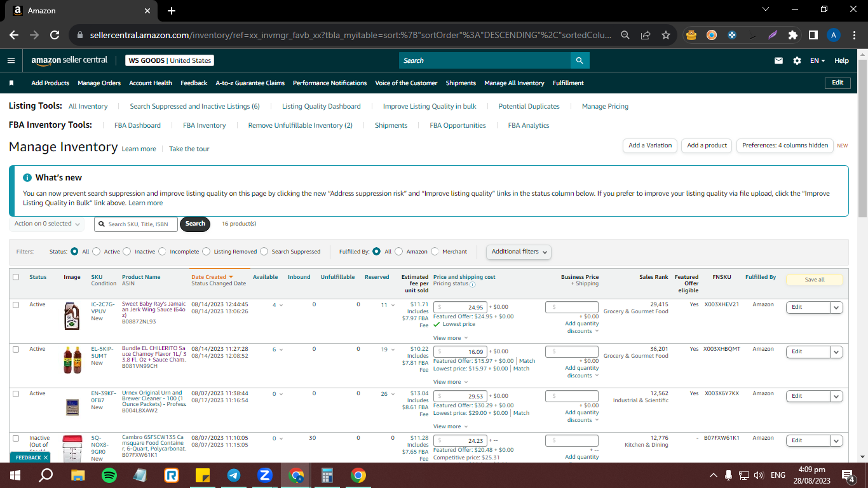Open Zalo from the taskbar
The height and width of the screenshot is (488, 868).
pos(265,475)
